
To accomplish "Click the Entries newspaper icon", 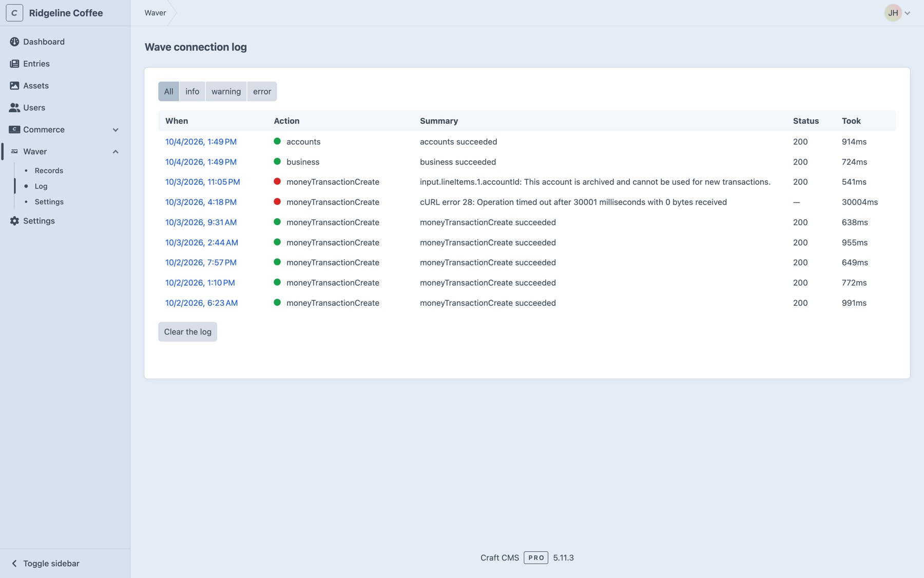I will pyautogui.click(x=14, y=64).
